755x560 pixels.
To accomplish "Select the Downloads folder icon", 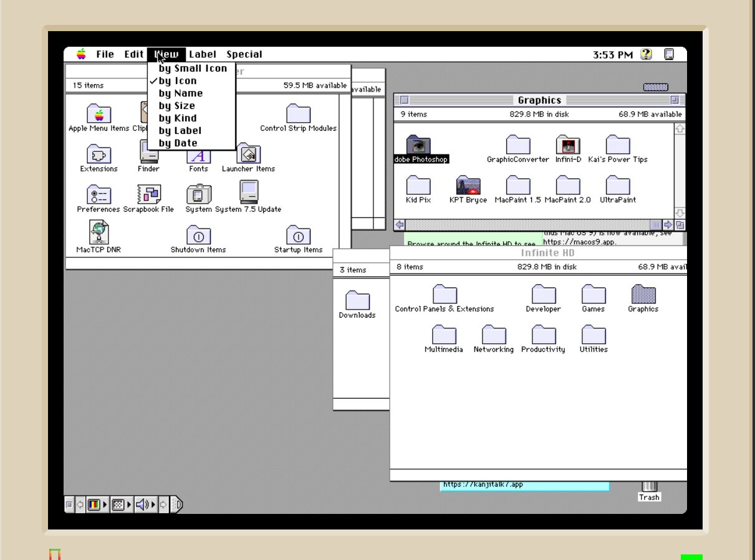I will [357, 300].
